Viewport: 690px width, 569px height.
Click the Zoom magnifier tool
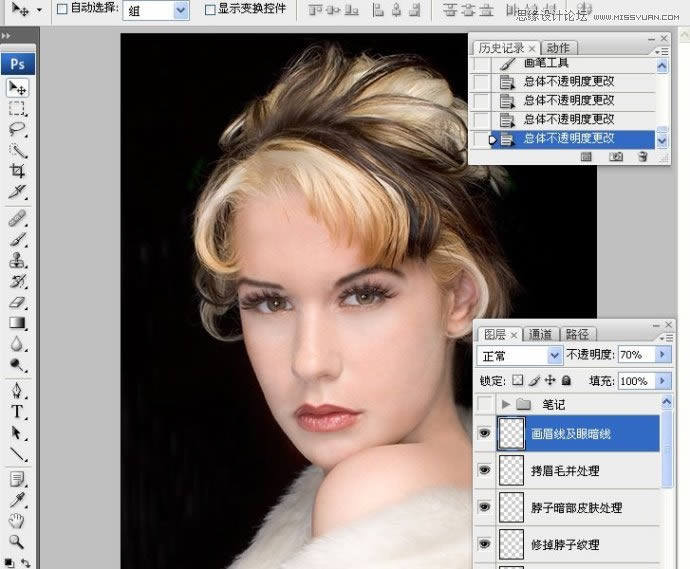pos(18,541)
